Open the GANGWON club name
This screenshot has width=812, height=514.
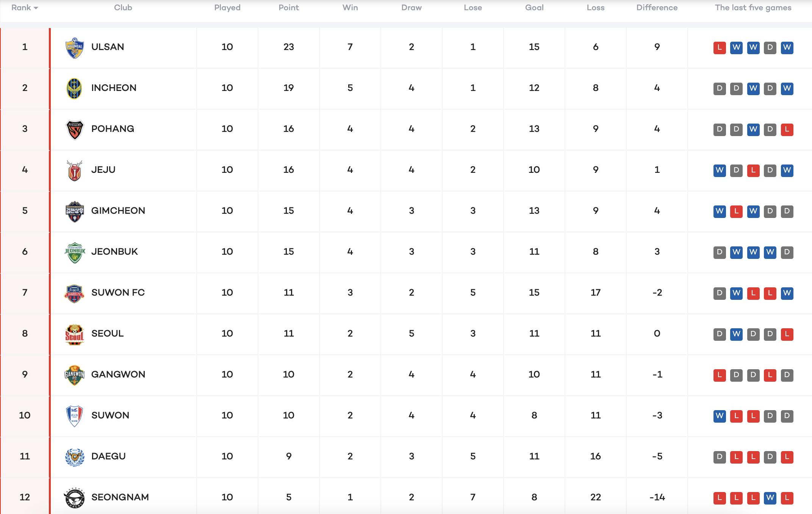click(x=118, y=375)
